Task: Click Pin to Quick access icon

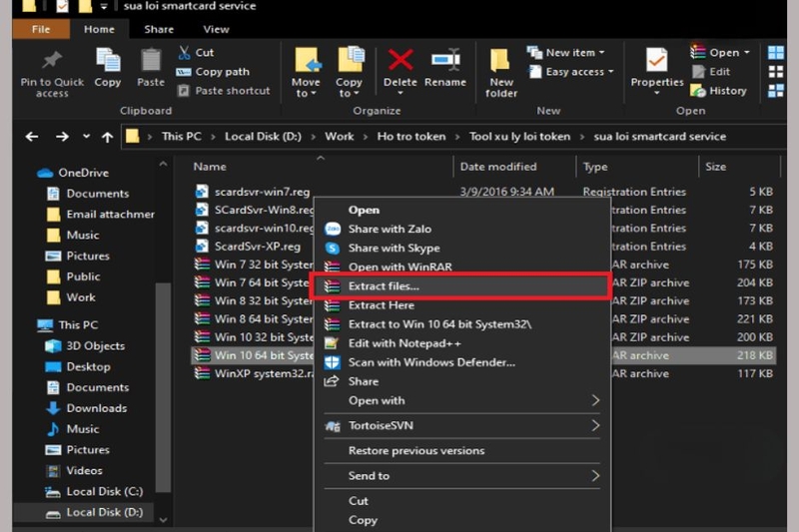Action: [52, 61]
